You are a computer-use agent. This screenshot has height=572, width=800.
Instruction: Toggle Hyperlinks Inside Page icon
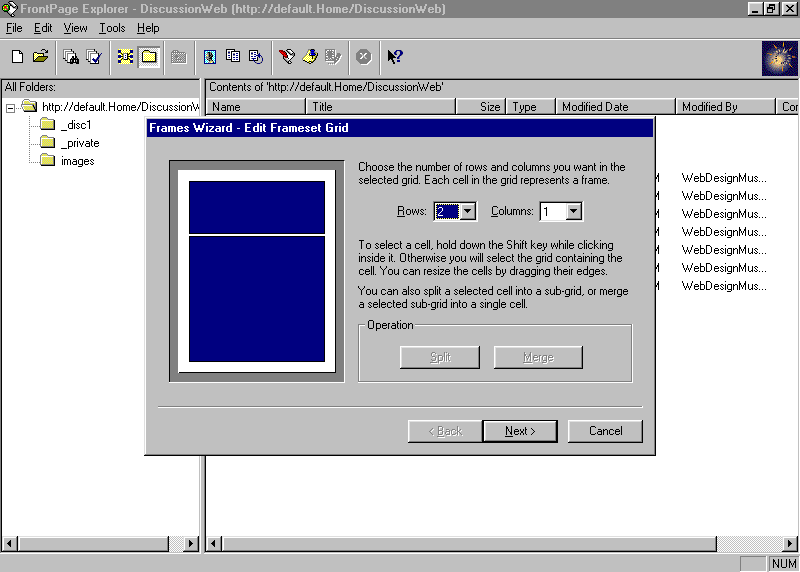[x=256, y=57]
